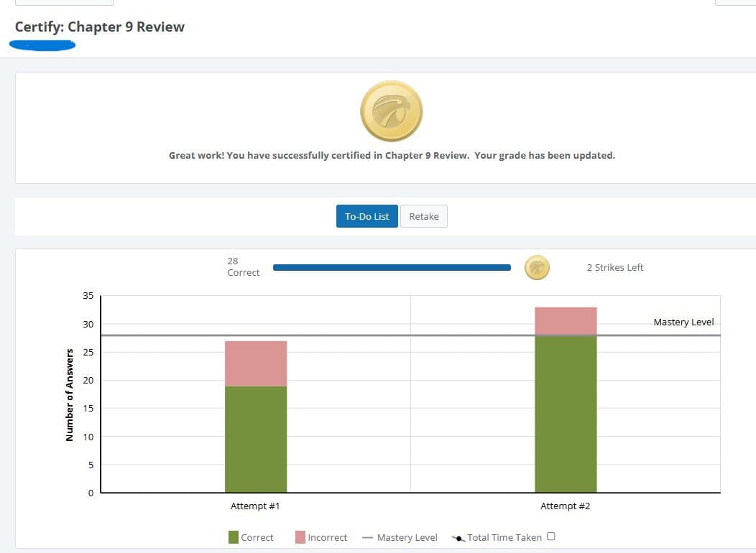Click the large gold eagle certification medal

point(391,111)
